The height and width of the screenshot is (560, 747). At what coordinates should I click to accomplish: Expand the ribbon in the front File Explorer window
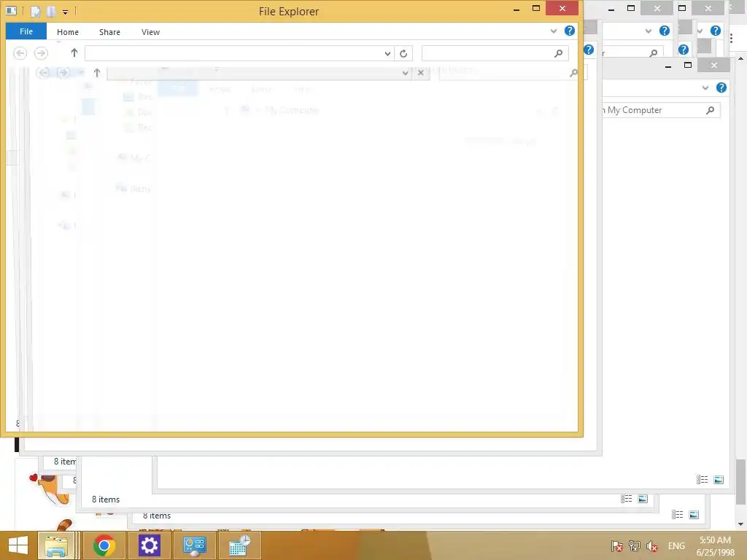pos(554,31)
